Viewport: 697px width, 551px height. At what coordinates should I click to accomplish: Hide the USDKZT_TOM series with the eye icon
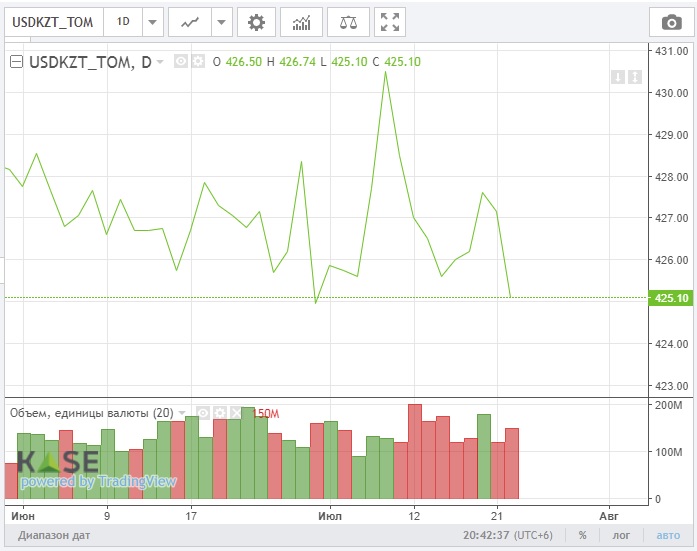coord(180,61)
